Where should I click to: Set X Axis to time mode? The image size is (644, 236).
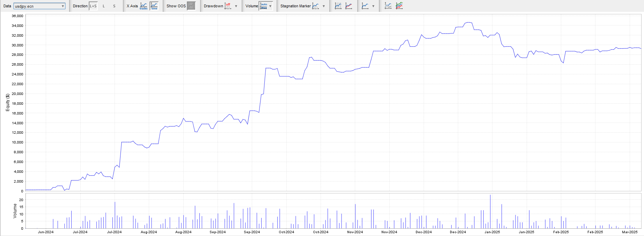click(x=154, y=6)
